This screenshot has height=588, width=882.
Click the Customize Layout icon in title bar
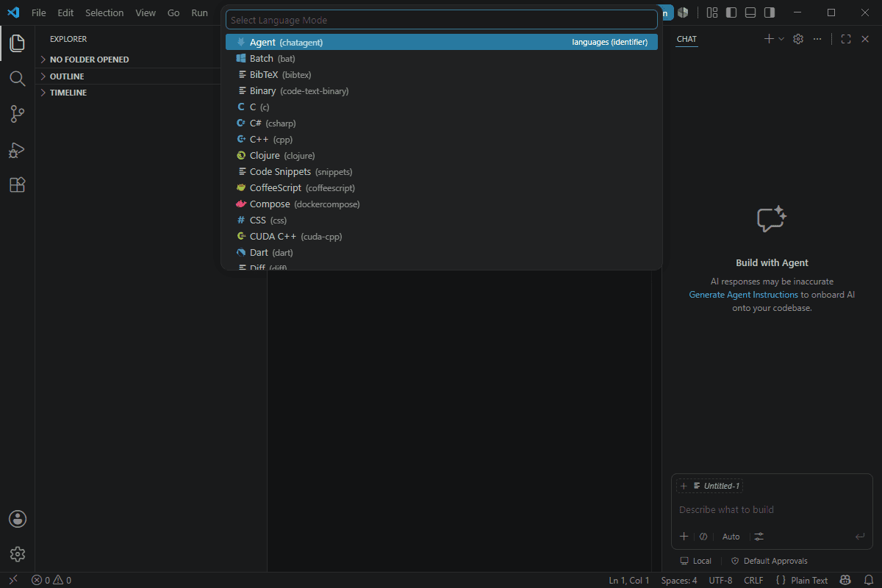[x=711, y=12]
